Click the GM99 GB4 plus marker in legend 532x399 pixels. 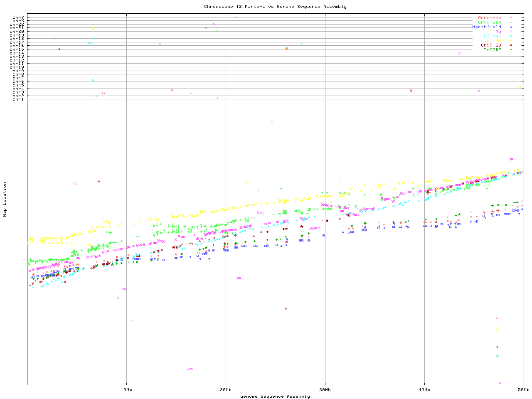point(511,22)
